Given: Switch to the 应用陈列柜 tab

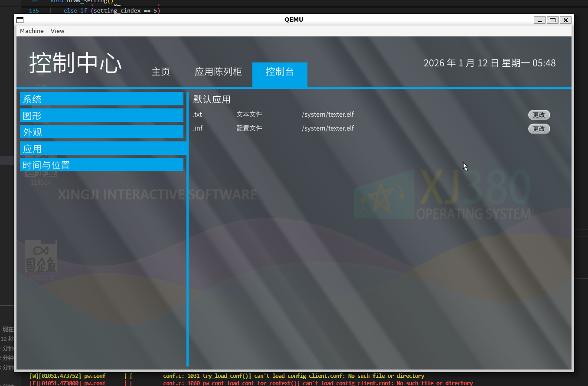Looking at the screenshot, I should (218, 72).
